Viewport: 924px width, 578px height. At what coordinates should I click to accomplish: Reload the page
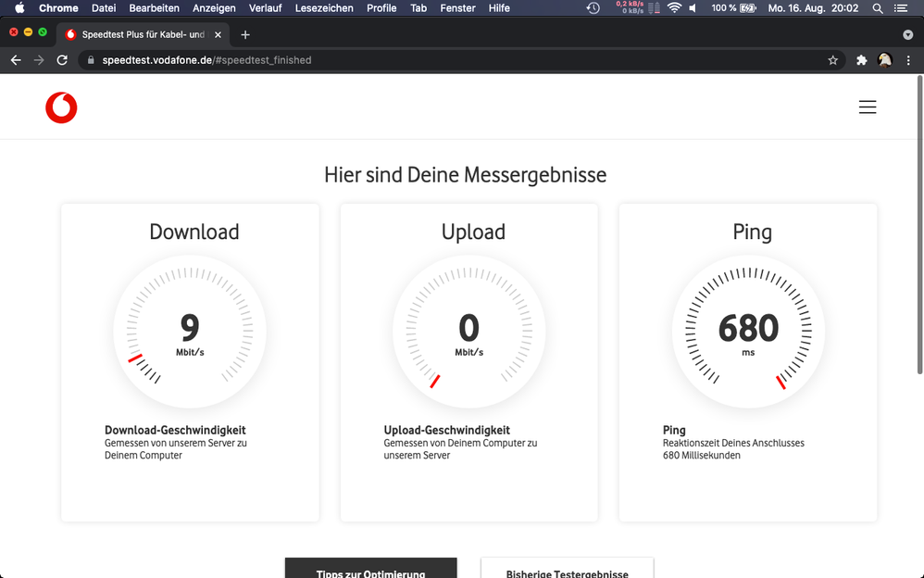(x=62, y=60)
